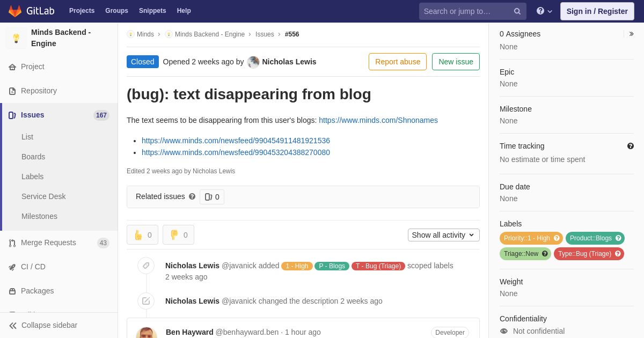Click the collapse sidebar double-chevron icon
The height and width of the screenshot is (338, 644).
point(13,326)
